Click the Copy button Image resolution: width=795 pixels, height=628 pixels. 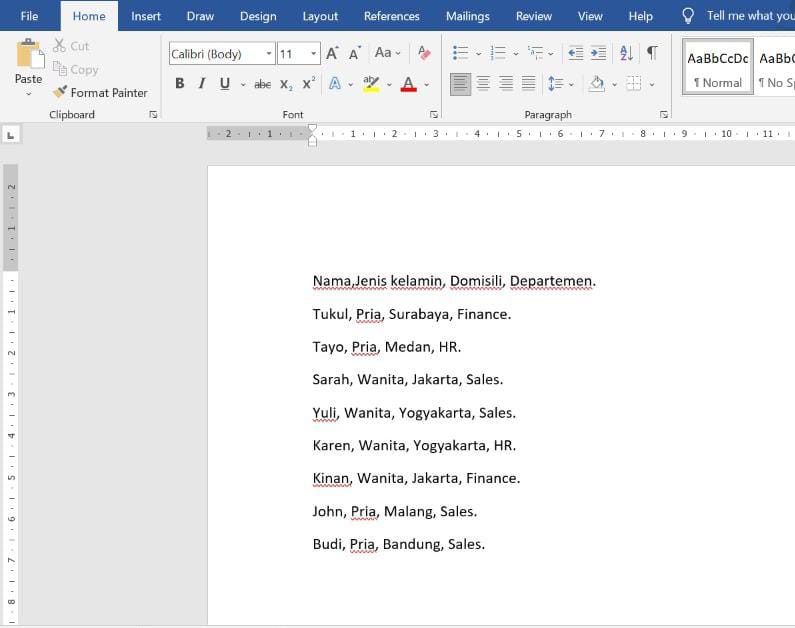coord(76,69)
